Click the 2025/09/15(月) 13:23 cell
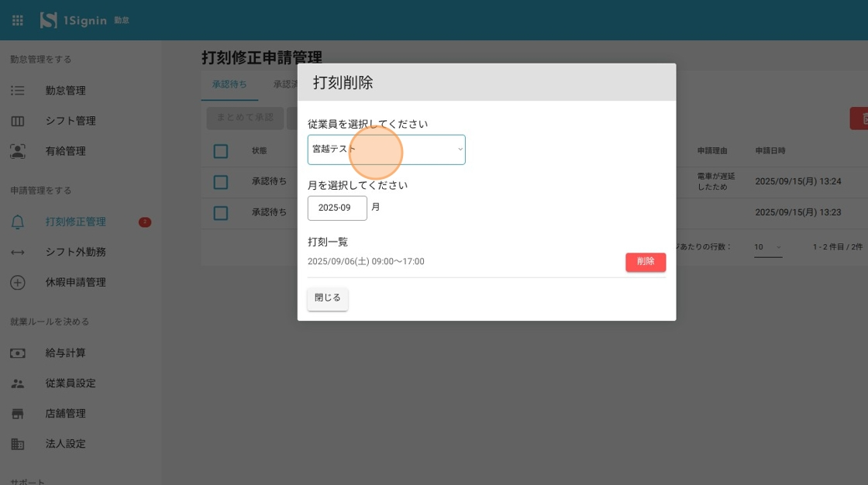 click(x=798, y=212)
